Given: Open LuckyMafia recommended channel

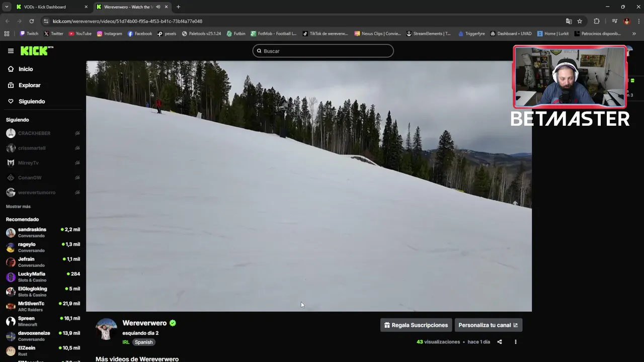Looking at the screenshot, I should [43, 277].
